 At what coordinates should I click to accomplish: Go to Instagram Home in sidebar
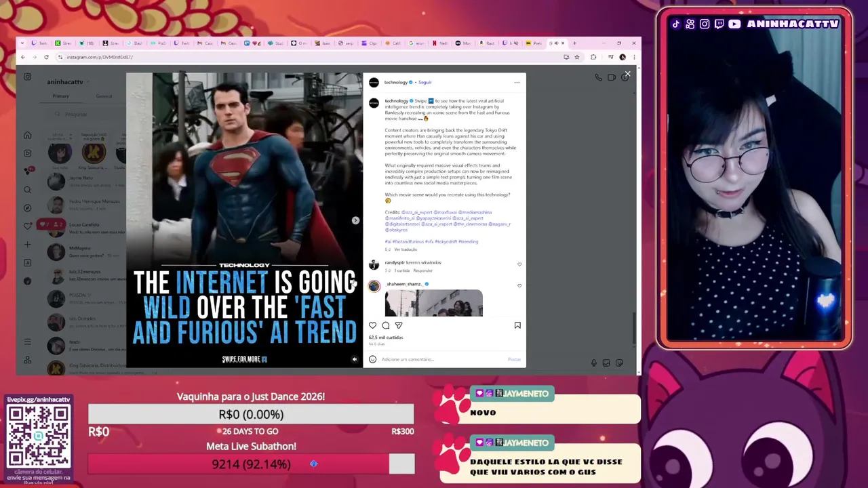pyautogui.click(x=28, y=135)
